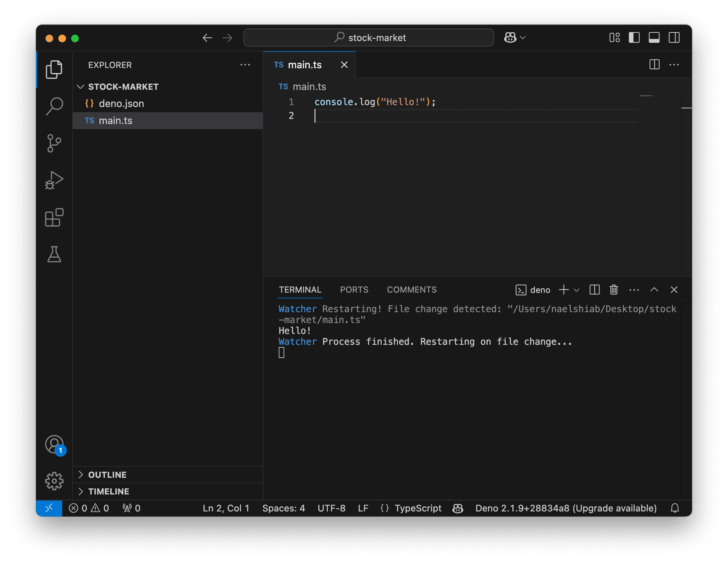Open Customize Layout in title bar
This screenshot has width=728, height=564.
pyautogui.click(x=614, y=38)
